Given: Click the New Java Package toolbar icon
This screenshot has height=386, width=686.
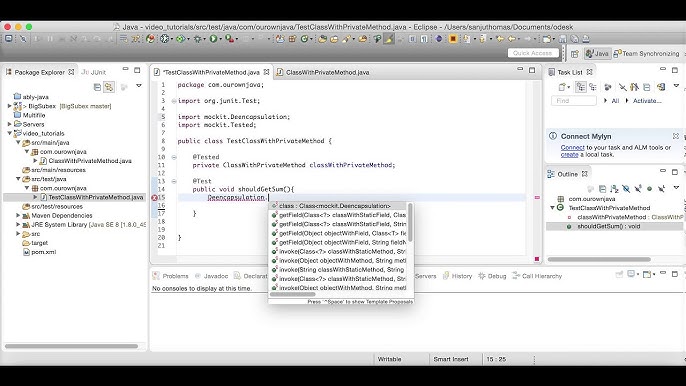Looking at the screenshot, I should [292, 39].
